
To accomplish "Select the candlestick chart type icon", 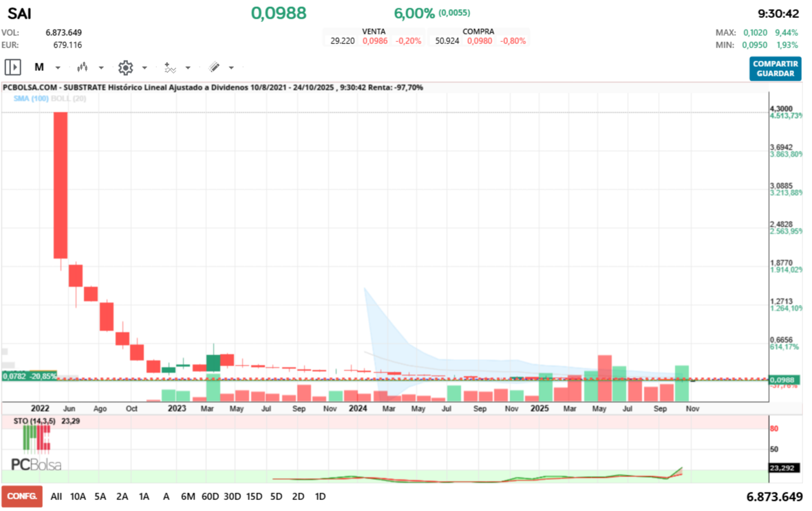I will point(83,67).
